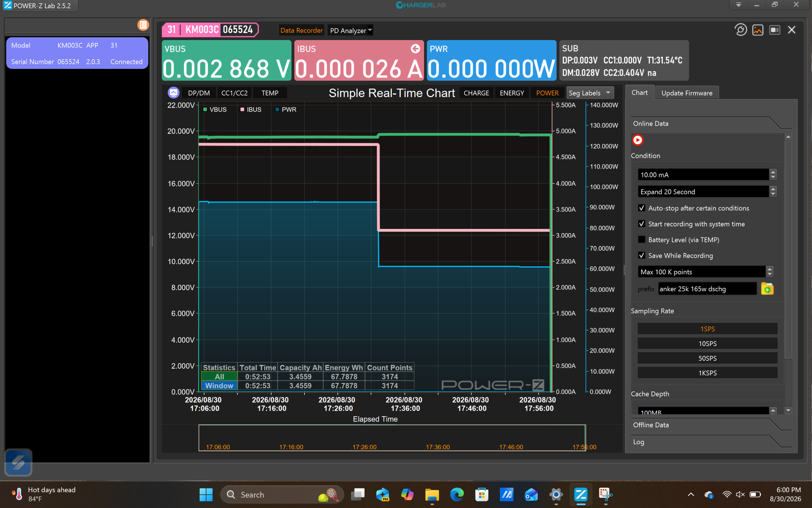Click the purple chart mode icon
The height and width of the screenshot is (508, 812).
pos(173,93)
